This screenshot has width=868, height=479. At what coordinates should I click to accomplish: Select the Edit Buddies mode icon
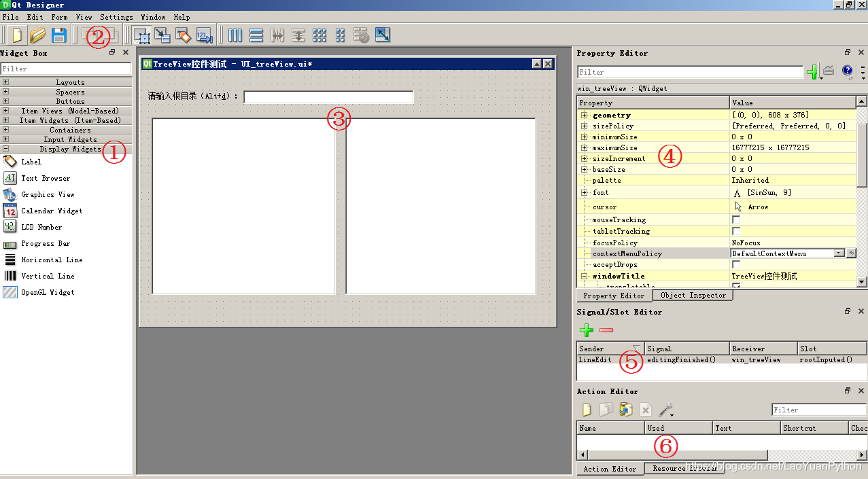coord(184,35)
